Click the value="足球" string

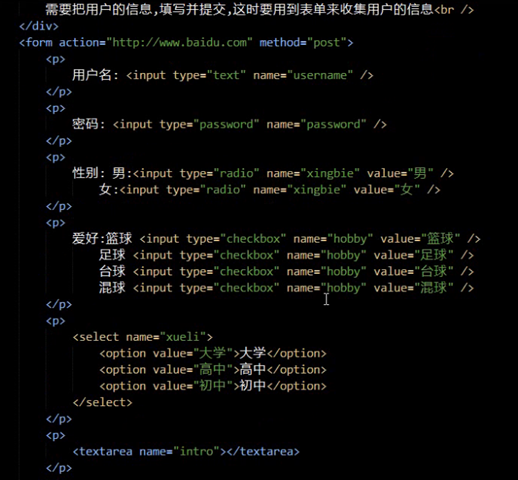click(433, 255)
